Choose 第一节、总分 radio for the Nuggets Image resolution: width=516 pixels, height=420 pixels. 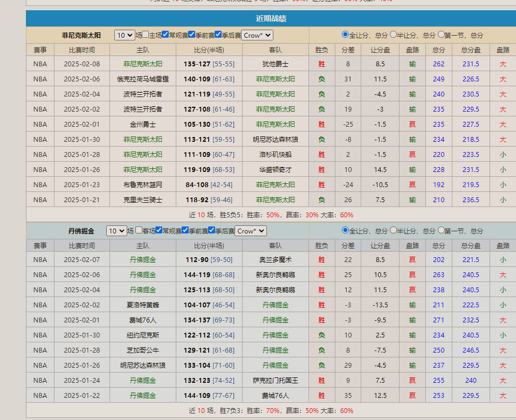442,230
